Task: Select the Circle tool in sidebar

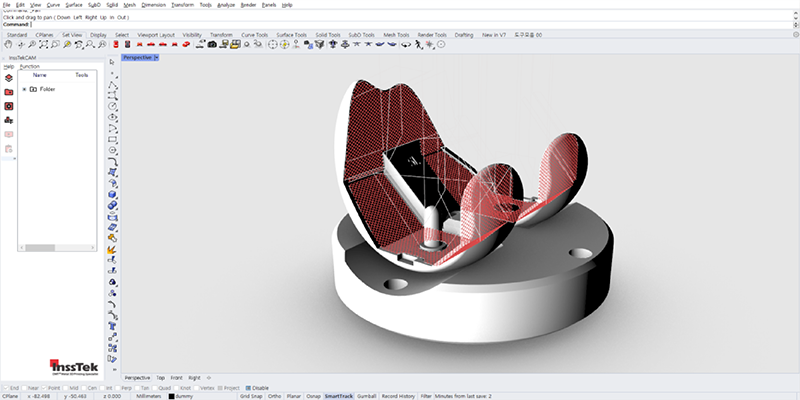Action: tap(113, 106)
